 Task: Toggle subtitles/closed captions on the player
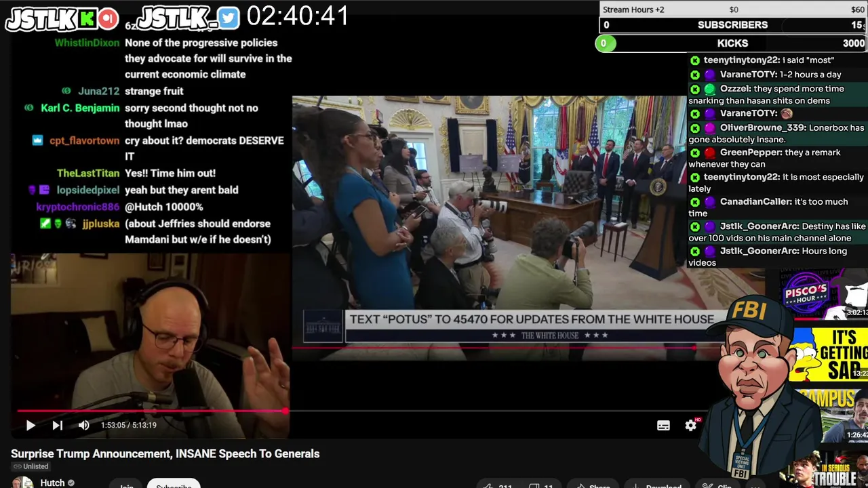(x=663, y=426)
